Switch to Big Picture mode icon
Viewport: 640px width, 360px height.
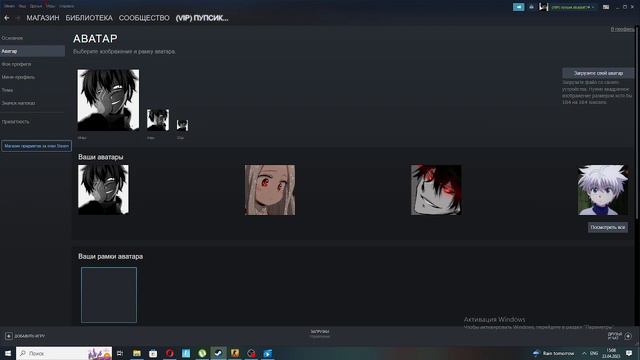click(x=606, y=7)
